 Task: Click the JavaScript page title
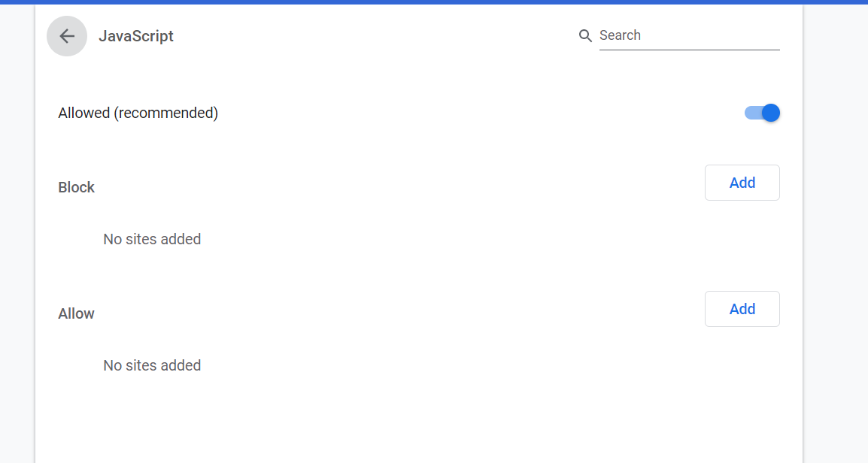click(x=136, y=36)
